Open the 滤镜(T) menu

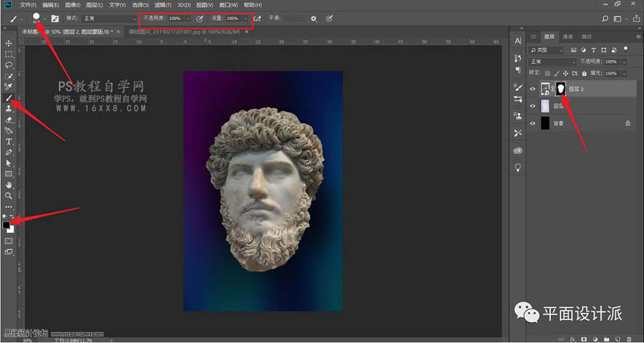(x=163, y=5)
